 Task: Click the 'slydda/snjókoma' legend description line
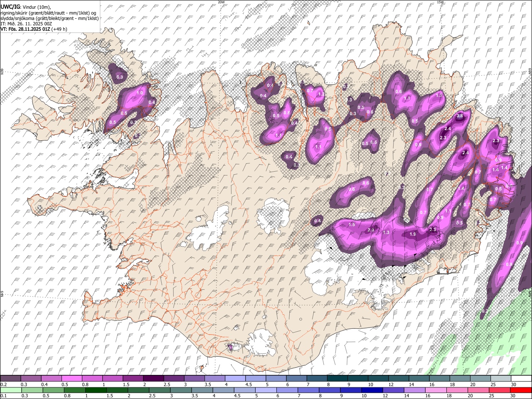49,18
